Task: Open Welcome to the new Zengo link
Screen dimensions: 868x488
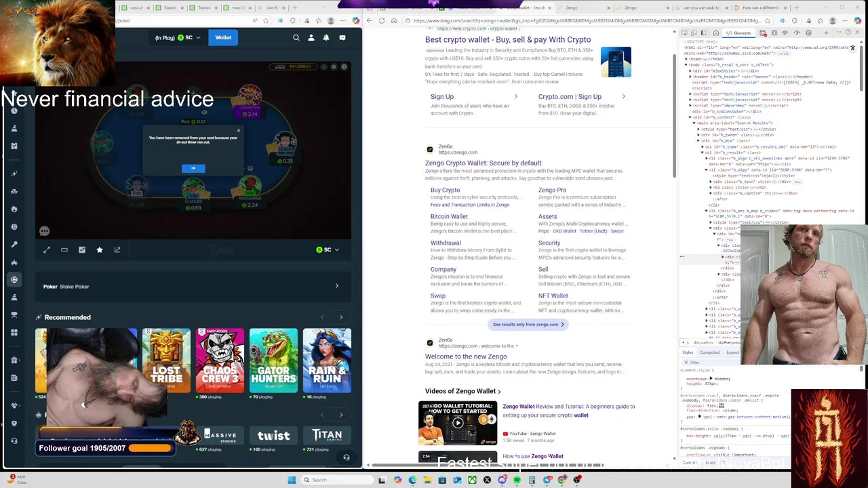Action: point(466,357)
